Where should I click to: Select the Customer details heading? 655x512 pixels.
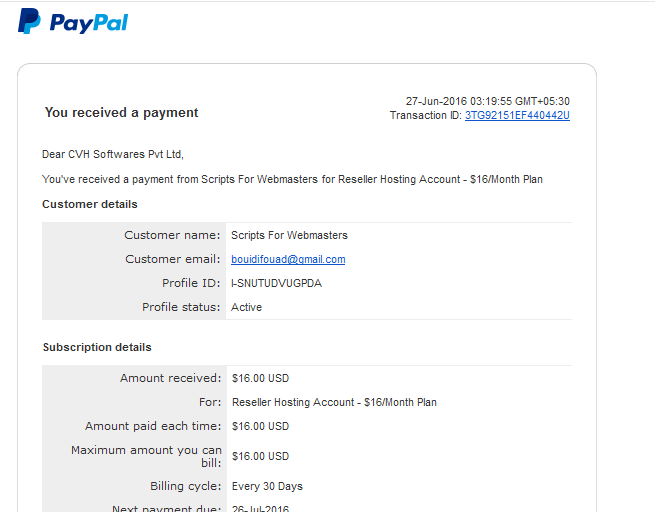point(90,204)
